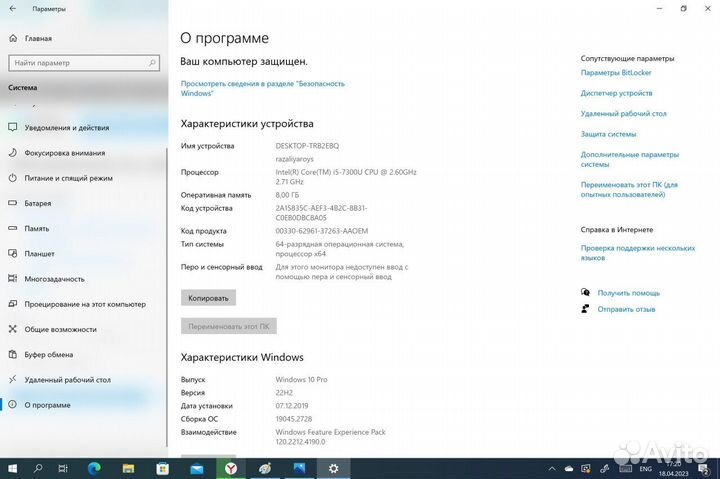Open the Mail app from the taskbar
Image resolution: width=720 pixels, height=479 pixels.
197,468
